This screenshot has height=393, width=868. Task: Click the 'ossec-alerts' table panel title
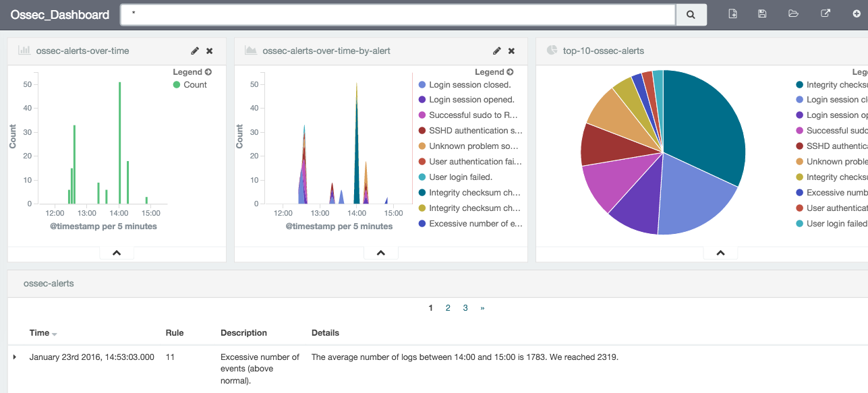(x=49, y=284)
